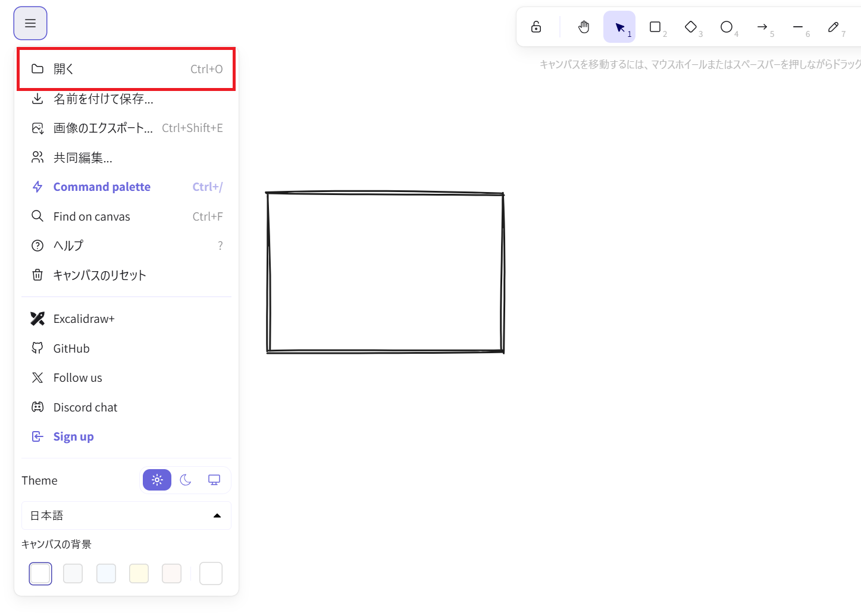Select the Arrow tool
861x616 pixels.
762,27
